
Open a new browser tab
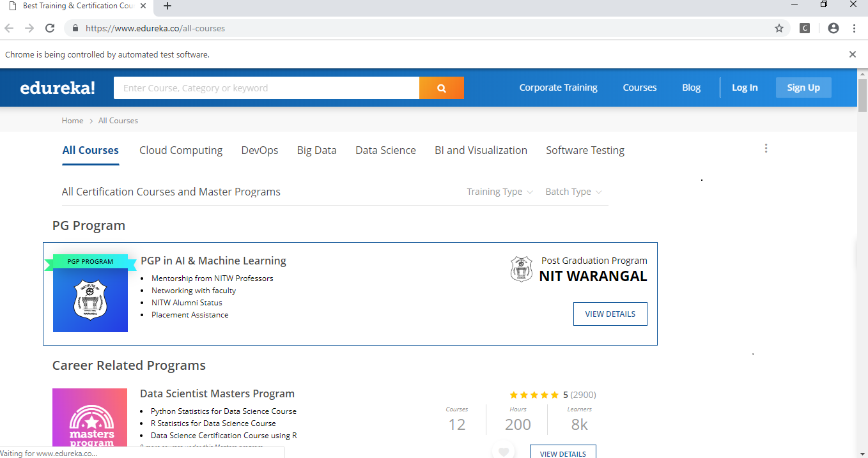(167, 6)
